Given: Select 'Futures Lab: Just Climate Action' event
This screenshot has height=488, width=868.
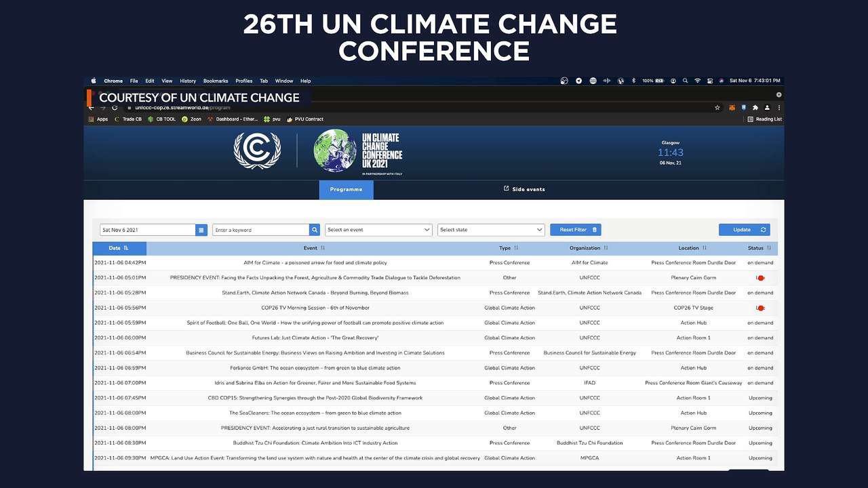Looking at the screenshot, I should (x=315, y=338).
